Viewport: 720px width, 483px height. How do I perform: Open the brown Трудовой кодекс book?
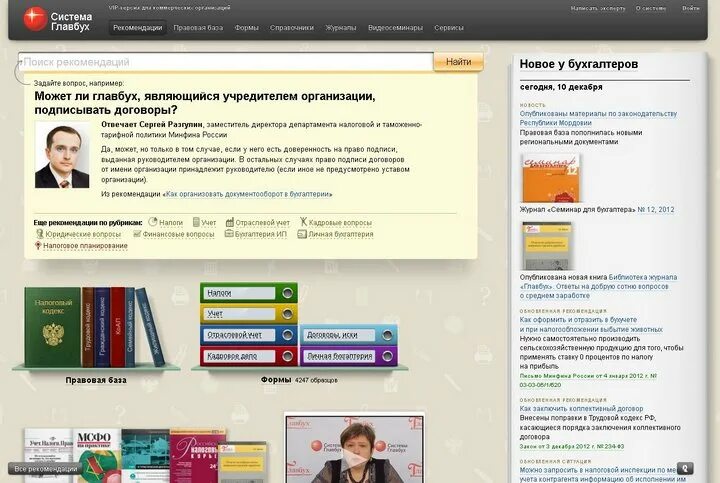(x=88, y=327)
